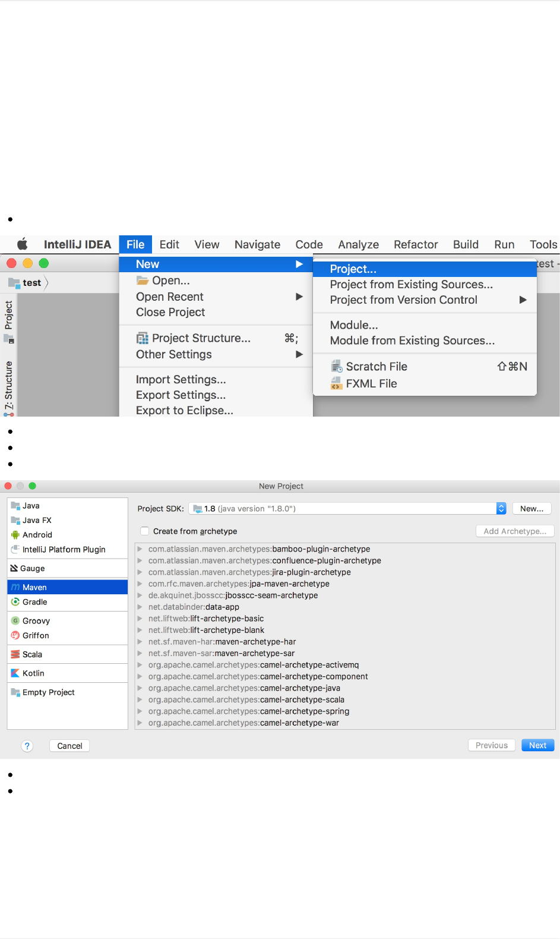Expand lift-archetype-basic entry
The height and width of the screenshot is (939, 560).
point(140,619)
